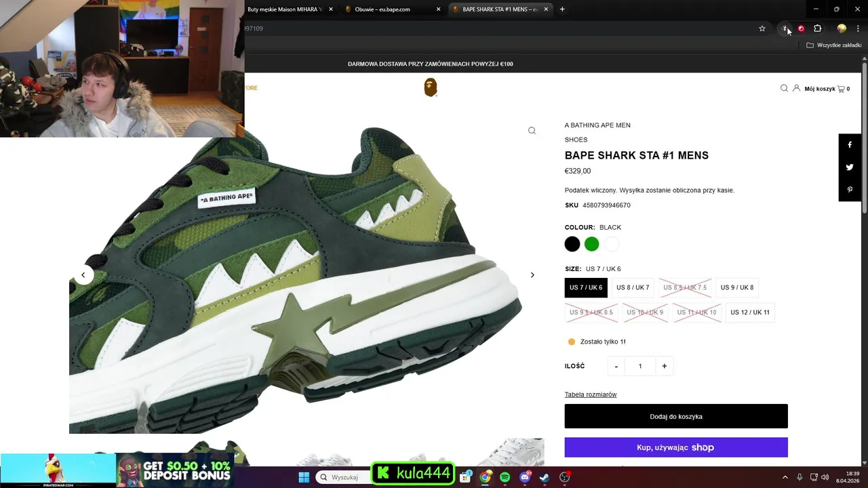The width and height of the screenshot is (868, 488).
Task: Close the Obuwie eu.bape.com tab
Action: pyautogui.click(x=438, y=9)
